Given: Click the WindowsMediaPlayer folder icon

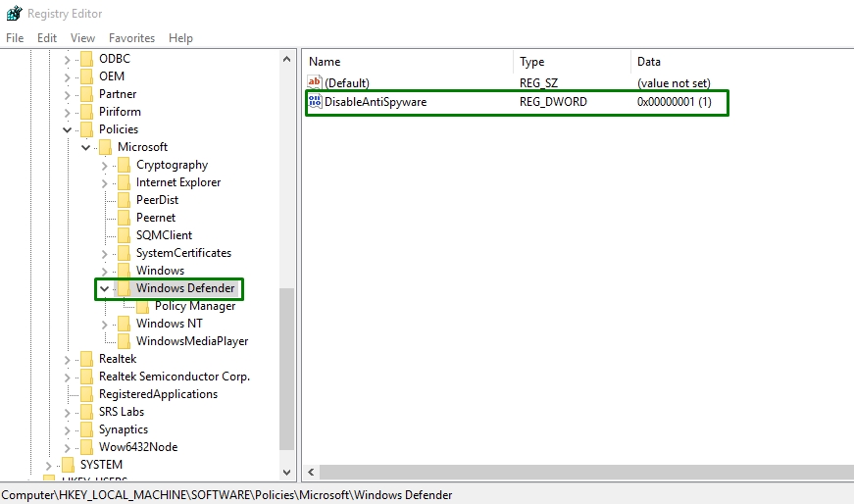Looking at the screenshot, I should (x=125, y=341).
